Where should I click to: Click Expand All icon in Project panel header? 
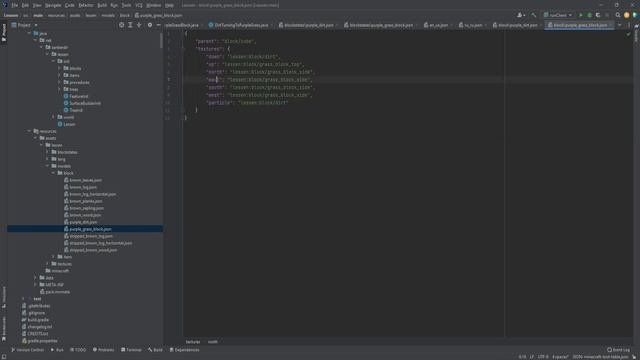coord(130,25)
